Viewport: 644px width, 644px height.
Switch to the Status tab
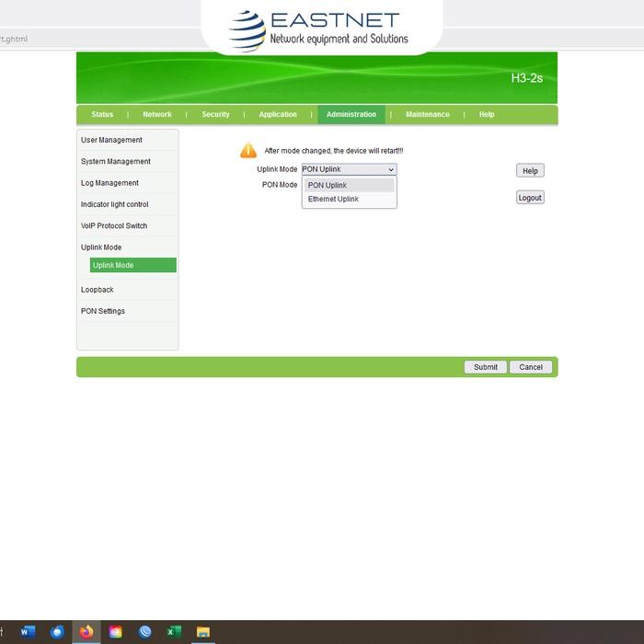(102, 115)
